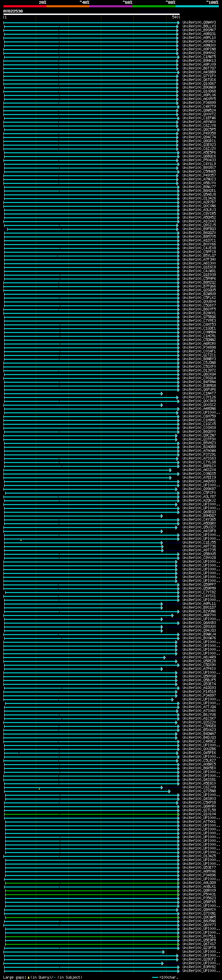The image size is (222, 980).
Task: Select hit label UniRef100_C6ZJY9
Action: point(199,787)
